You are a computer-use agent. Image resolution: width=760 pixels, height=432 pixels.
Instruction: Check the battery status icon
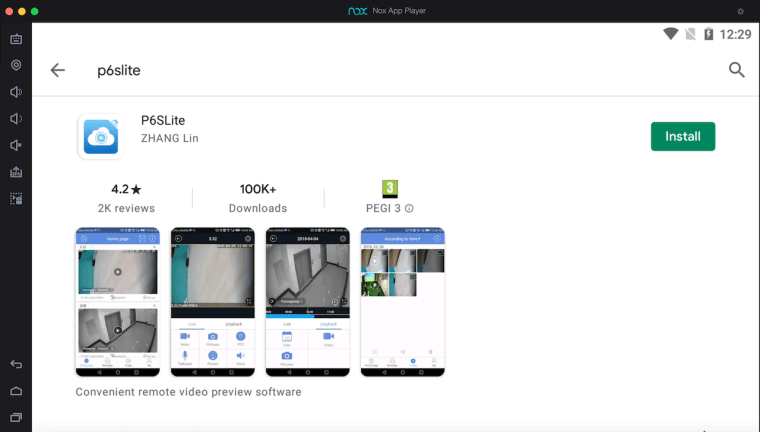(x=709, y=34)
